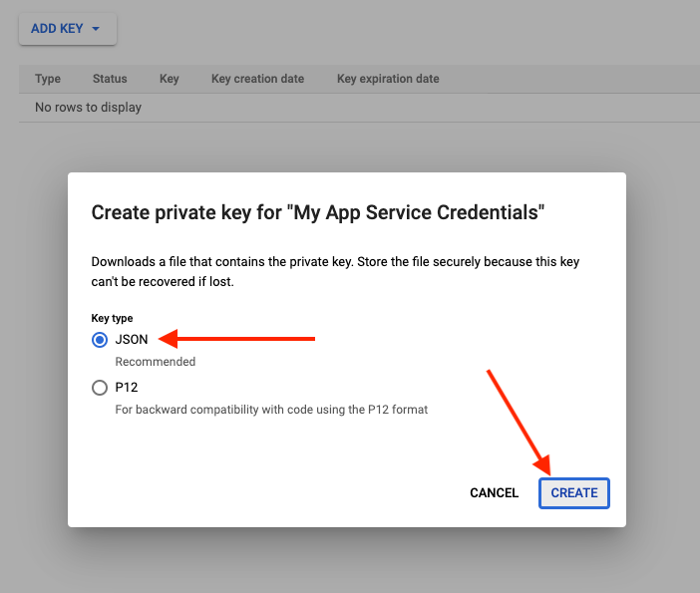
Task: Select the JSON key type
Action: pyautogui.click(x=100, y=340)
